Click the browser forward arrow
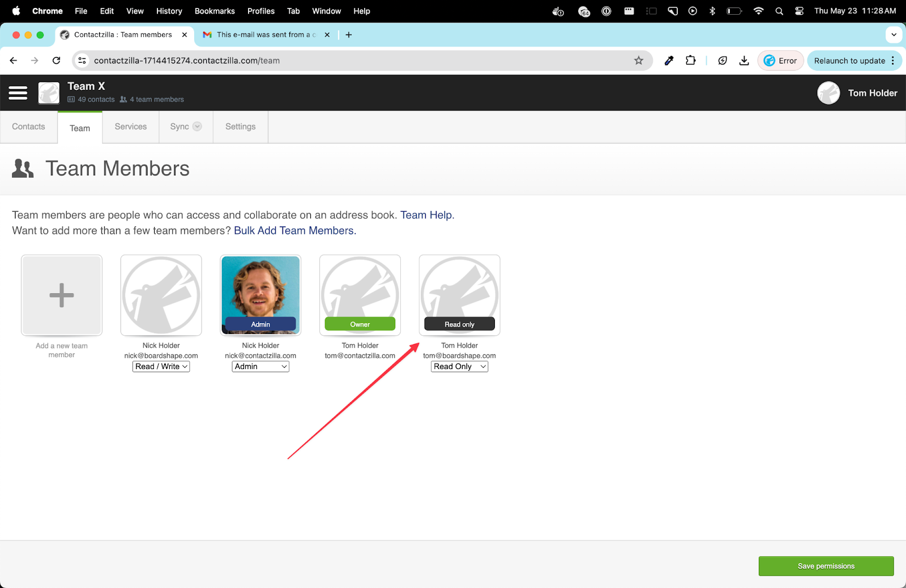This screenshot has width=906, height=588. coord(35,61)
